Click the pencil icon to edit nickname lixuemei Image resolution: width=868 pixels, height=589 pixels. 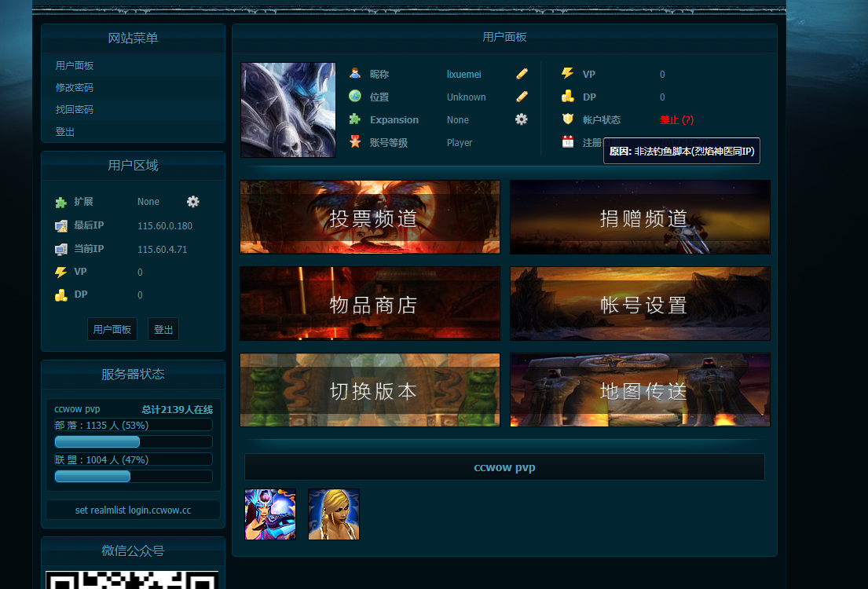pos(520,73)
